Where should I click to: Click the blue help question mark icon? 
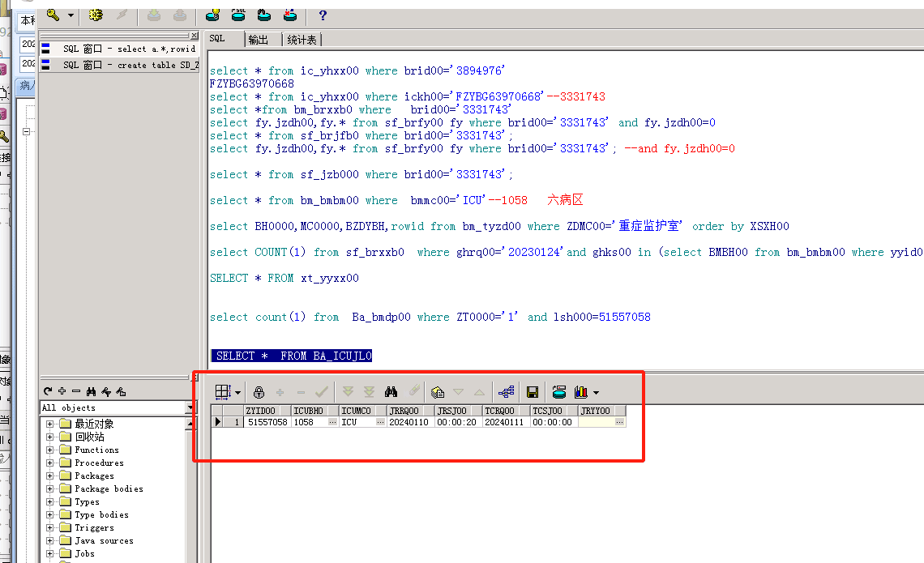tap(323, 15)
